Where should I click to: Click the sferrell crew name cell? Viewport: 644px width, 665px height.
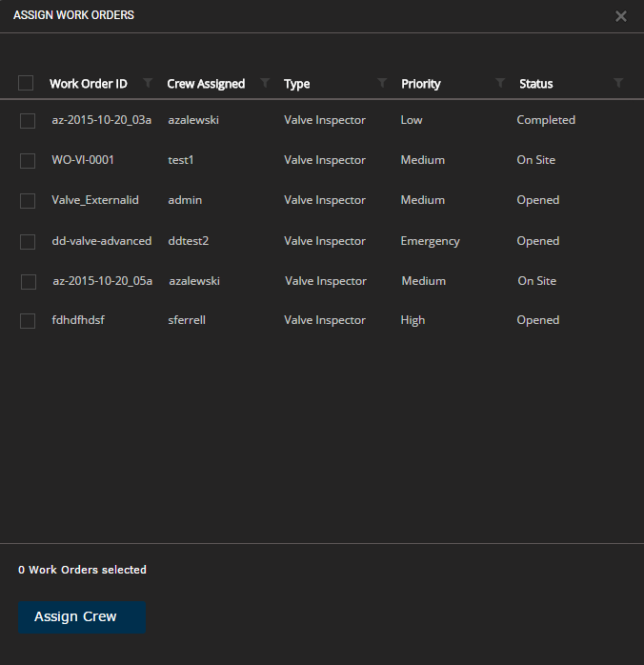click(187, 320)
